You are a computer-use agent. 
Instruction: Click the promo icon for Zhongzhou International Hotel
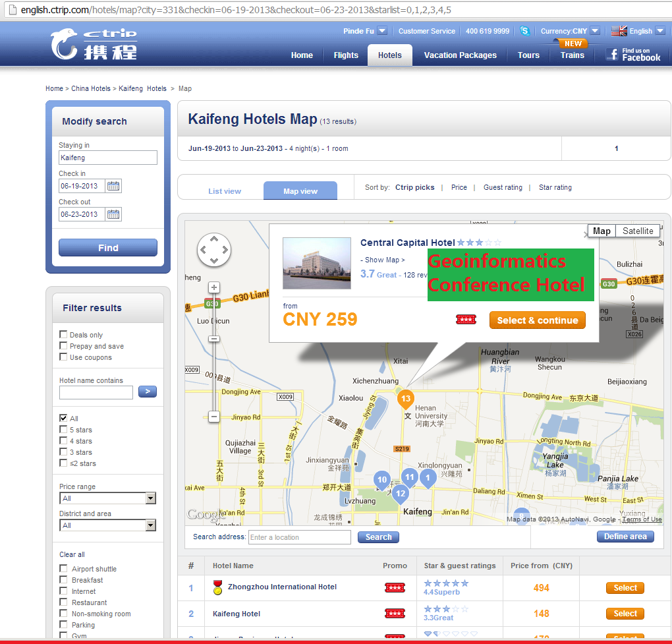(x=395, y=587)
